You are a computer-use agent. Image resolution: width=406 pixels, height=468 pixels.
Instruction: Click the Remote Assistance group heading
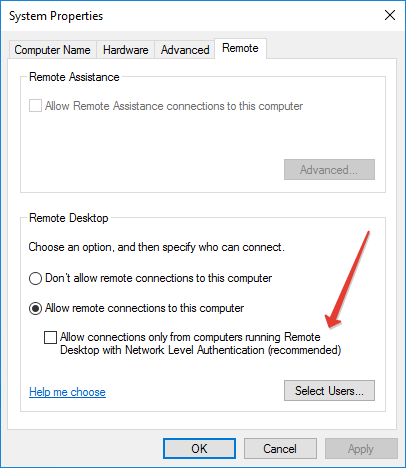(x=74, y=77)
